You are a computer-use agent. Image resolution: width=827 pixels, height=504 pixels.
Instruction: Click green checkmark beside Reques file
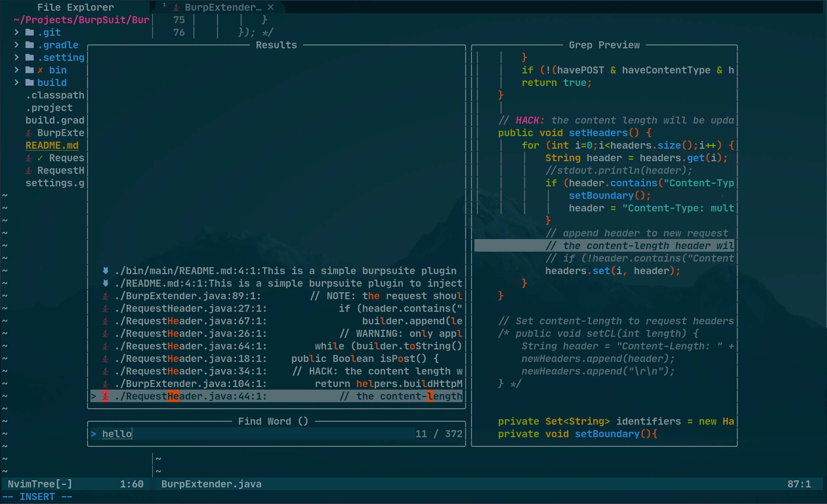[40, 158]
